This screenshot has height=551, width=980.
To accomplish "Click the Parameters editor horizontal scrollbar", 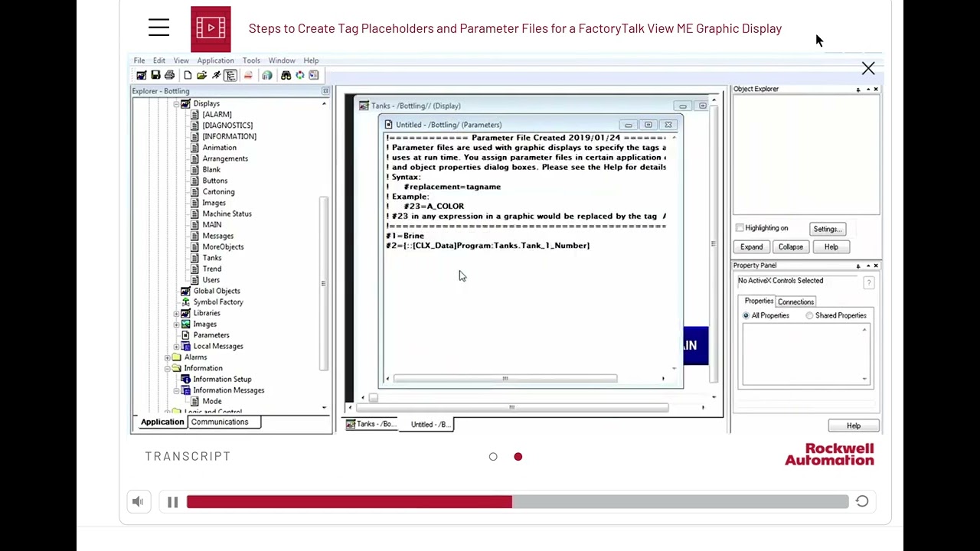I will coord(505,378).
